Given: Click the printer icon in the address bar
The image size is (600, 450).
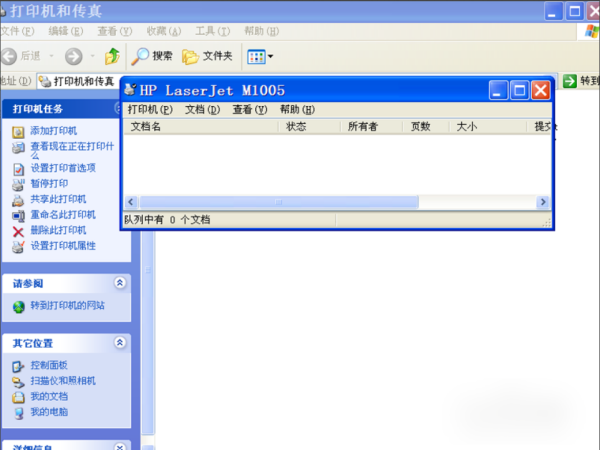Looking at the screenshot, I should pos(45,81).
